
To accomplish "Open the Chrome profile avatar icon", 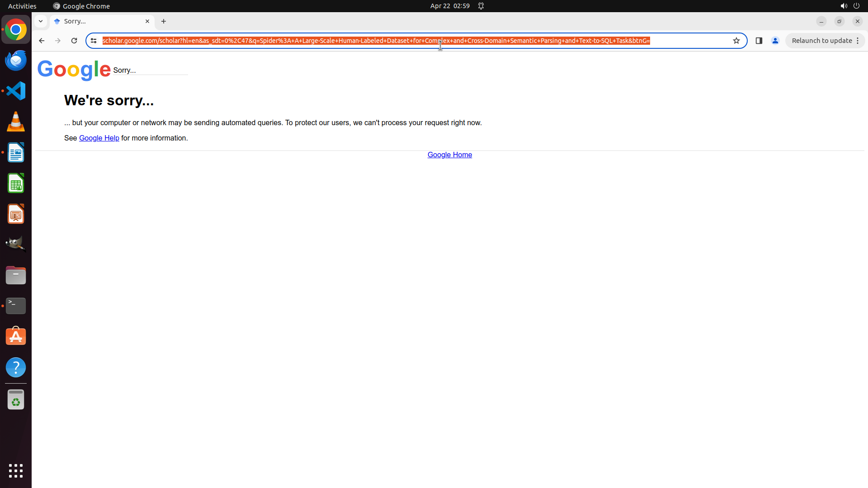I will (775, 41).
